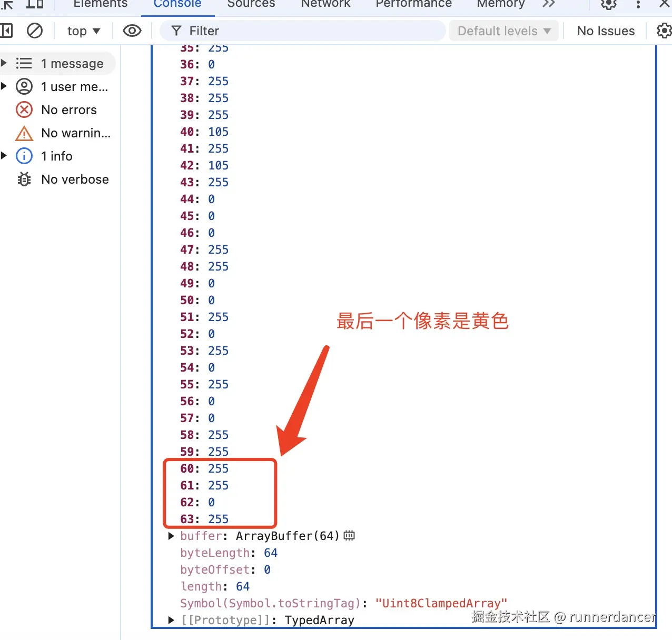Click the verbose bug icon
Screen dimensions: 672x640
click(x=24, y=179)
